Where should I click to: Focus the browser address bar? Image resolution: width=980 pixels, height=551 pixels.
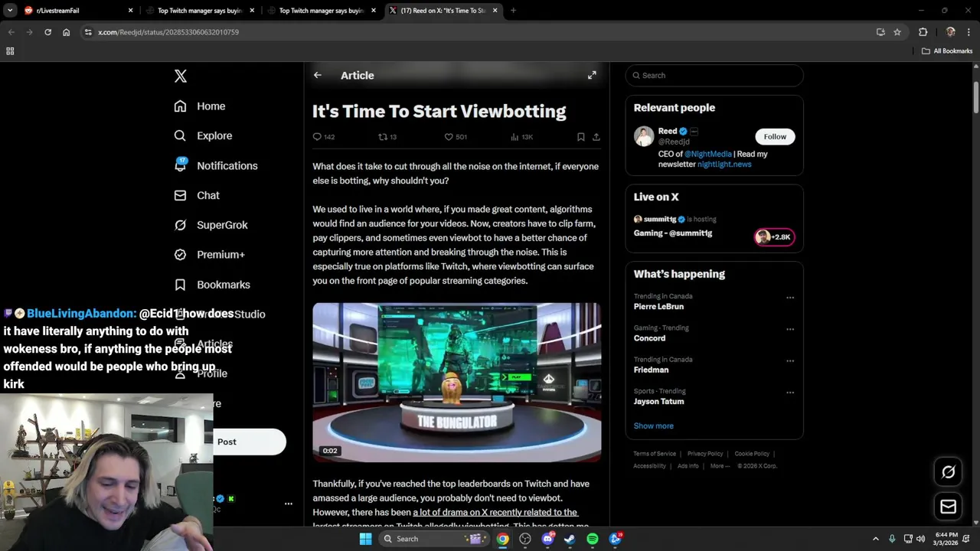[x=482, y=32]
